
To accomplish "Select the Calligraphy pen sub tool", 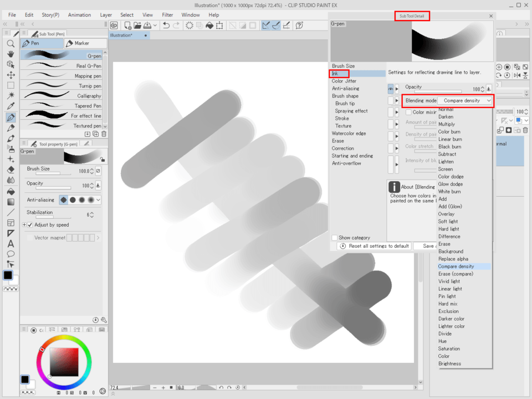I will (62, 96).
